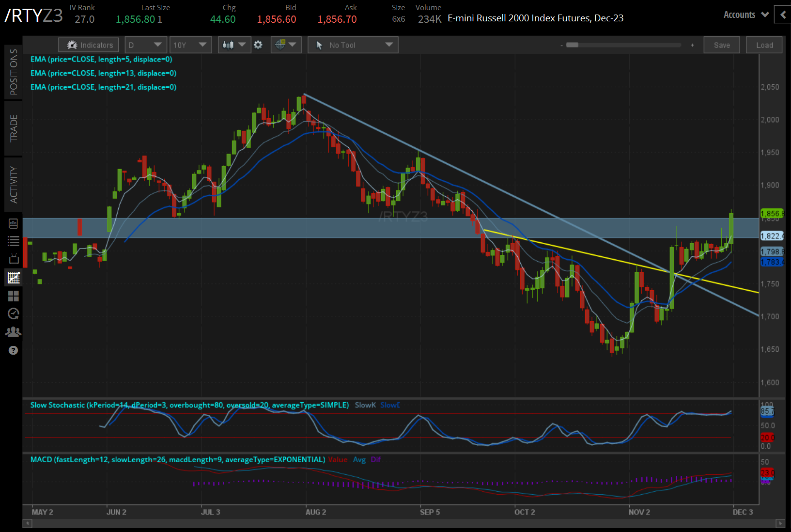
Task: Switch to the TRADE tab
Action: (x=13, y=128)
